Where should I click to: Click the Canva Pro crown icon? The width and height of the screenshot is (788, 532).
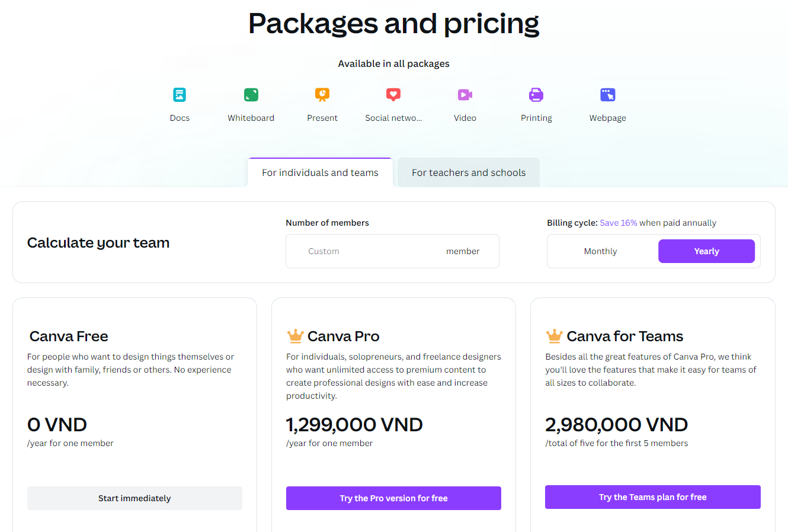pos(295,336)
